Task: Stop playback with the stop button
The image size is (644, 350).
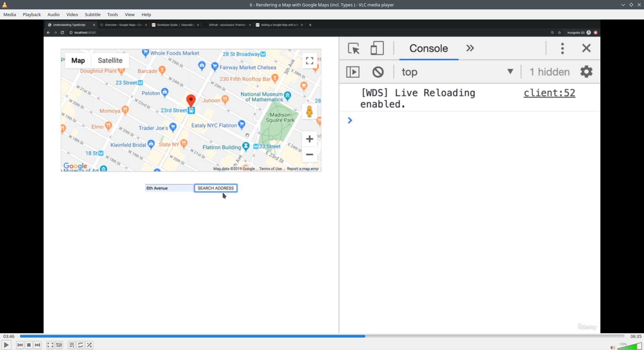Action: (29, 345)
